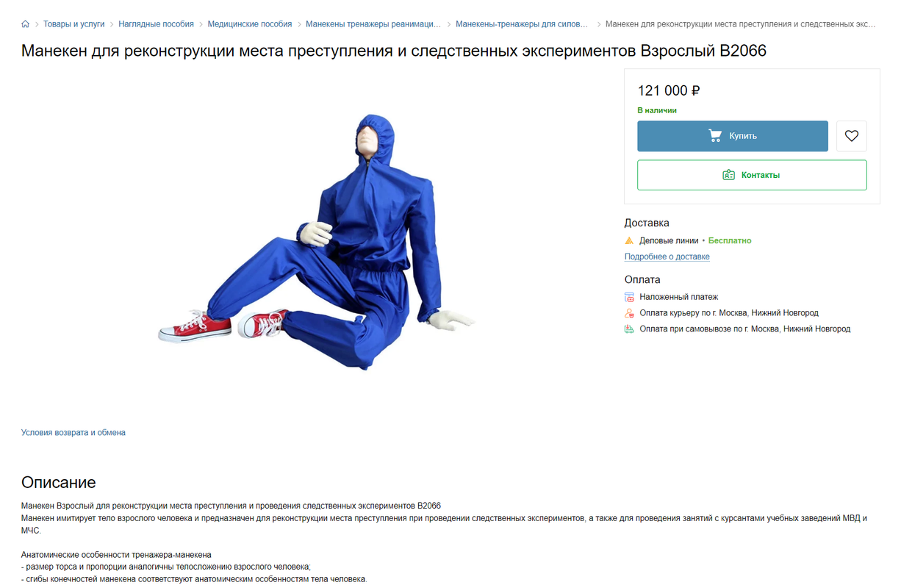Buy the mannequin with Купить button
The image size is (901, 588).
[x=733, y=136]
